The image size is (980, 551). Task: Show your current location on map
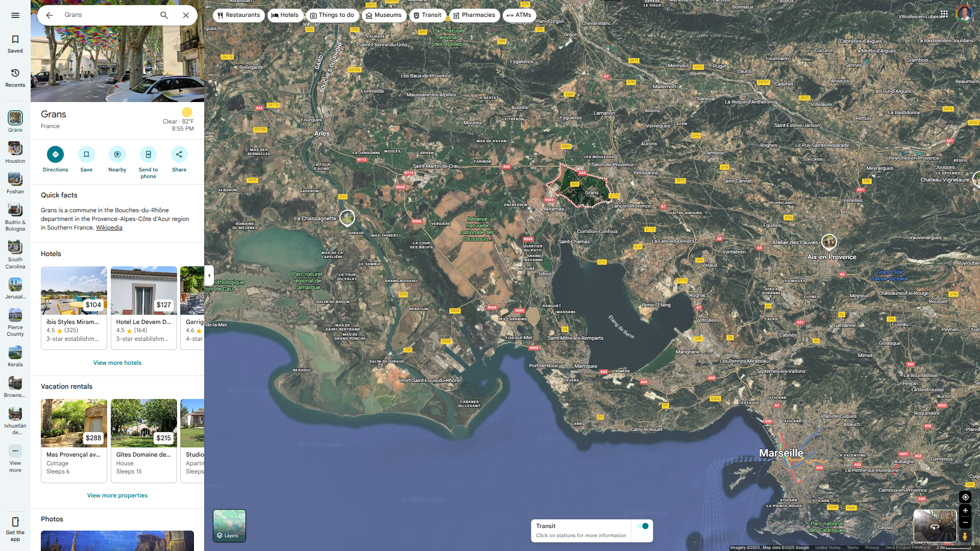(965, 497)
